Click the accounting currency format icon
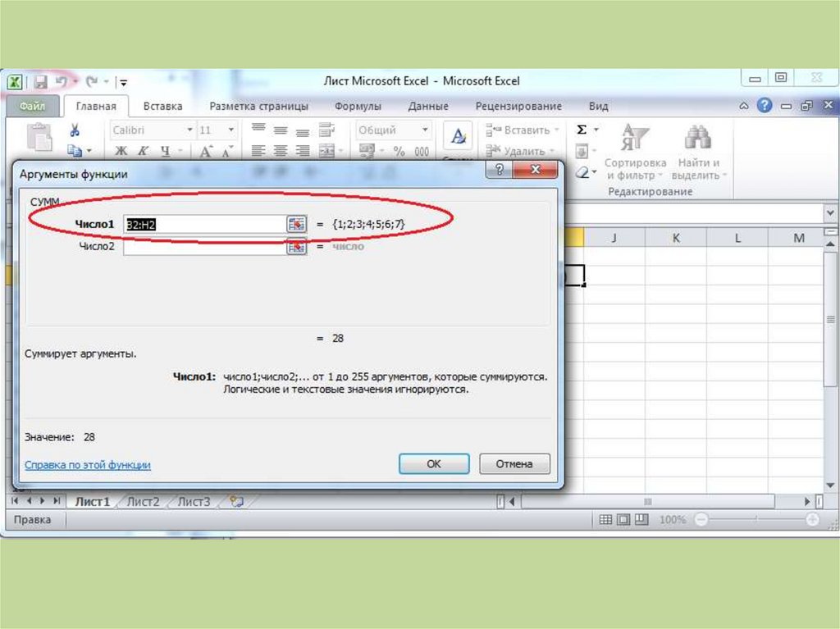This screenshot has width=840, height=629. tap(367, 151)
